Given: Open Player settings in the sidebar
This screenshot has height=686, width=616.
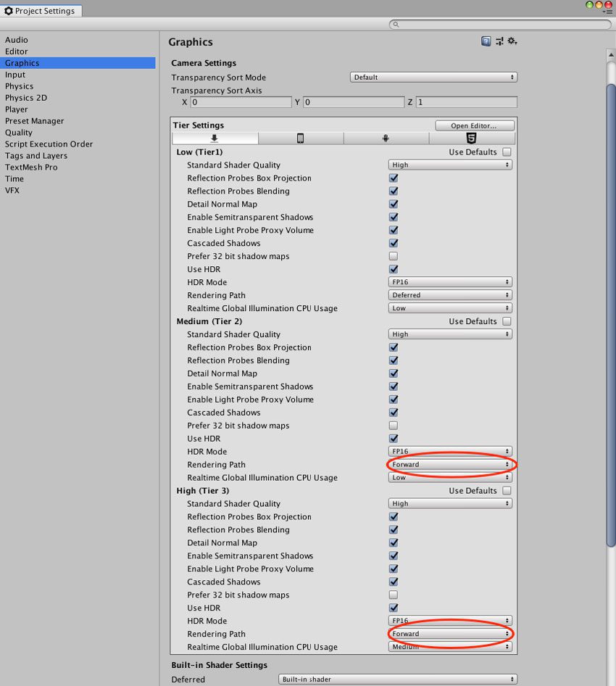Looking at the screenshot, I should tap(17, 109).
